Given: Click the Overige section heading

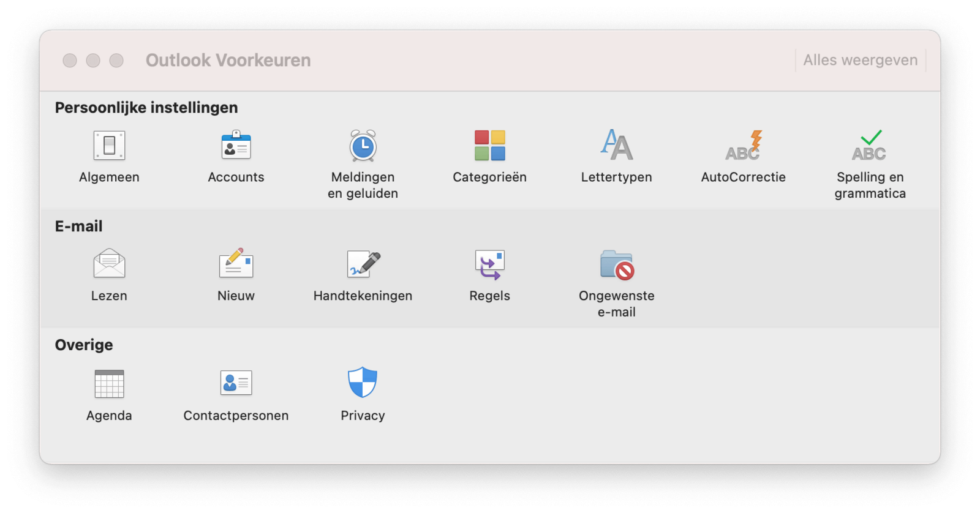Looking at the screenshot, I should tap(84, 345).
